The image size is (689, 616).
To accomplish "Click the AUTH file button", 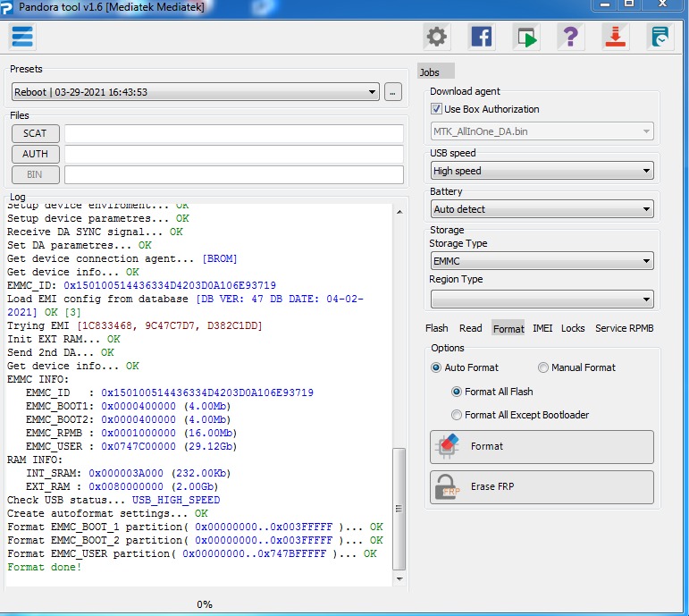I will pyautogui.click(x=35, y=154).
